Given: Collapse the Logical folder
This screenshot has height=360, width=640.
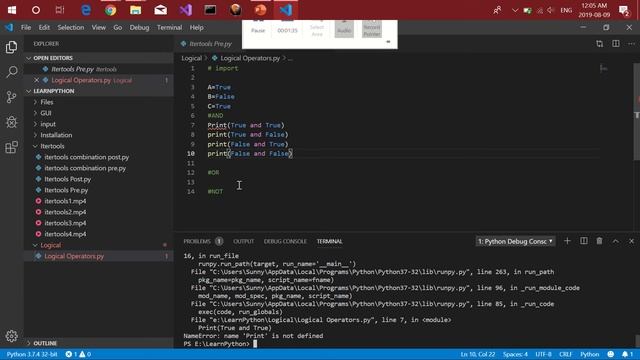Looking at the screenshot, I should [51, 245].
